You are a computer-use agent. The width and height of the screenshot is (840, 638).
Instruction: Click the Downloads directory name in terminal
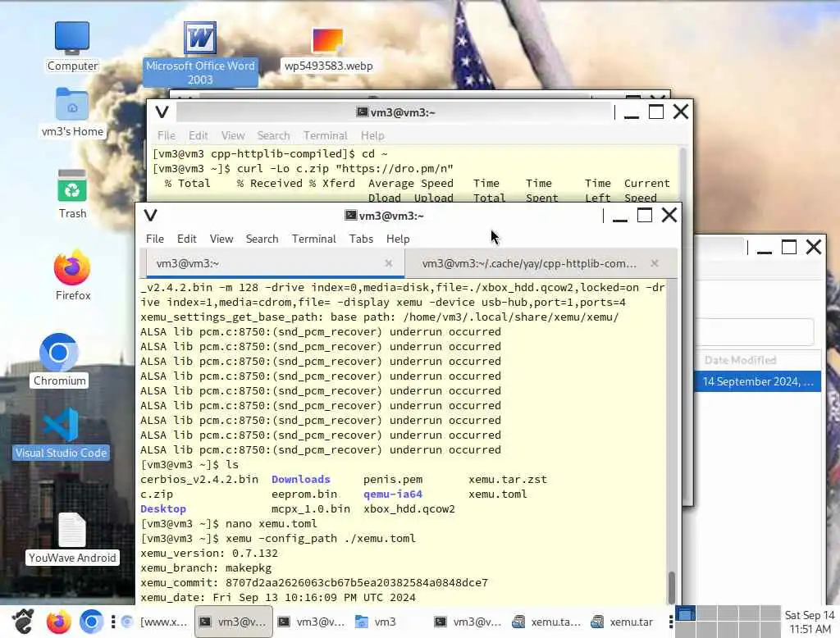[300, 480]
